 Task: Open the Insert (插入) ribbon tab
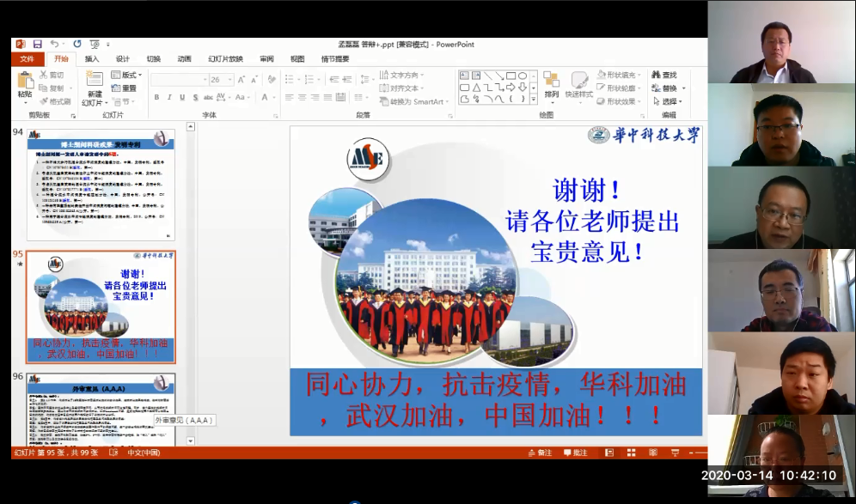pyautogui.click(x=92, y=59)
